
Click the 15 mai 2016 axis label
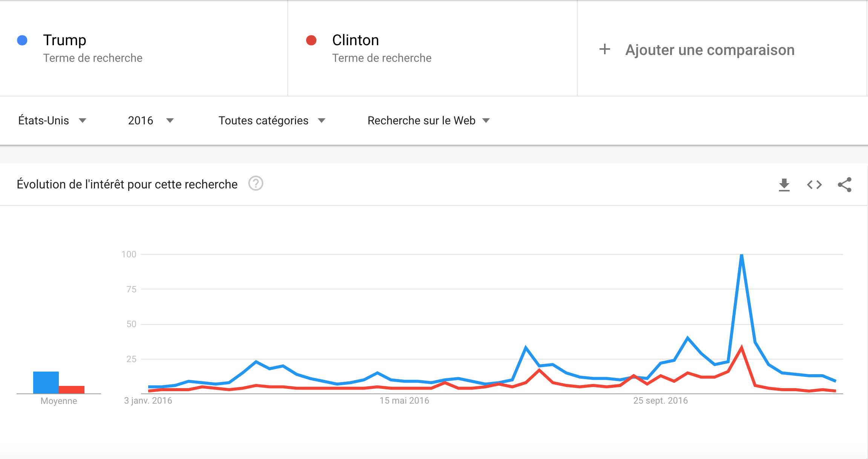(404, 401)
